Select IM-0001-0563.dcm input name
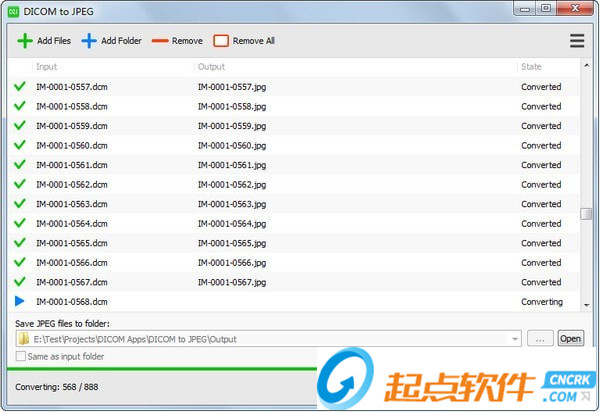600x412 pixels. 72,204
